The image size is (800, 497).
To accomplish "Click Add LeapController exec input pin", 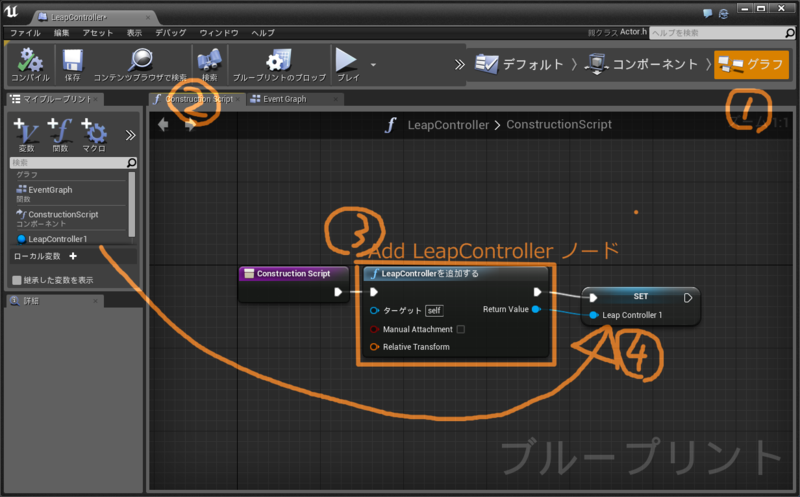I will click(373, 292).
